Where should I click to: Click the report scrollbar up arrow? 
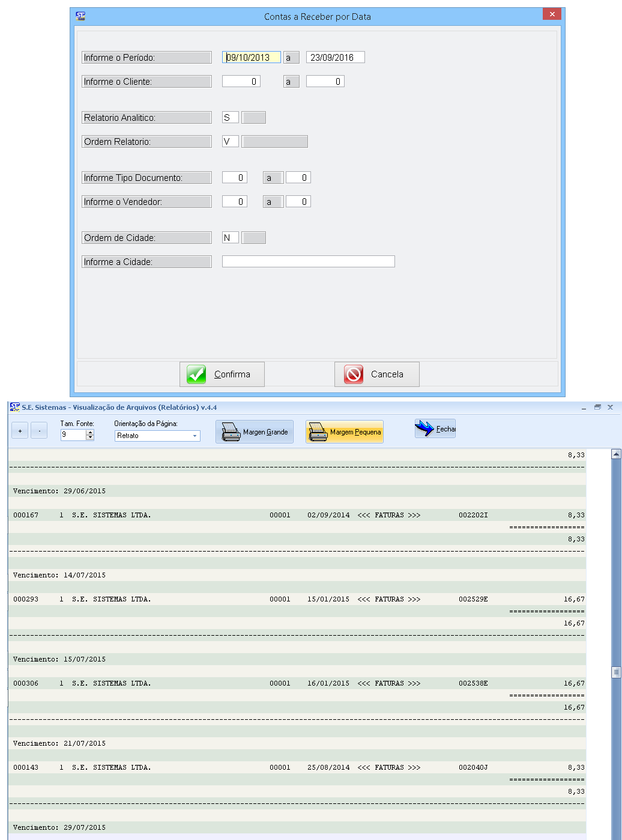click(x=616, y=454)
